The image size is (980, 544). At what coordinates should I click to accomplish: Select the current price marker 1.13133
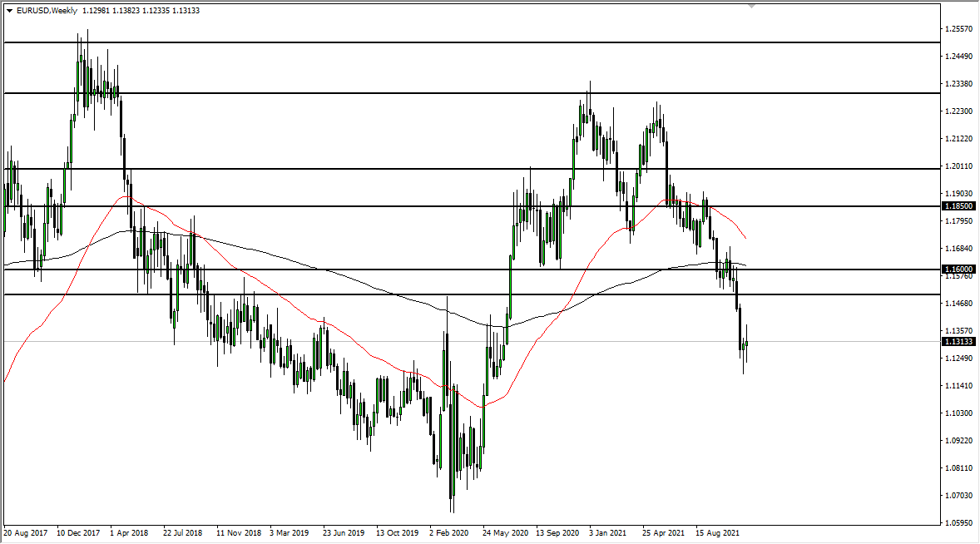[957, 340]
